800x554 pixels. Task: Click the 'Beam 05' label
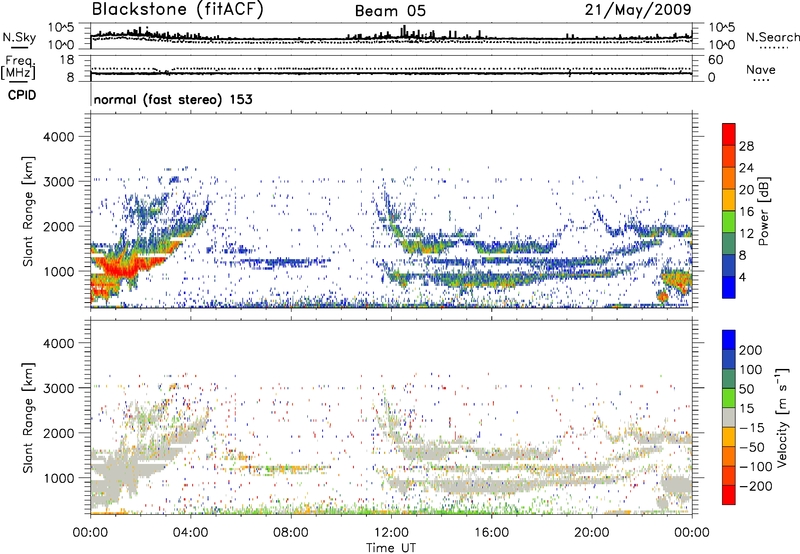click(390, 11)
